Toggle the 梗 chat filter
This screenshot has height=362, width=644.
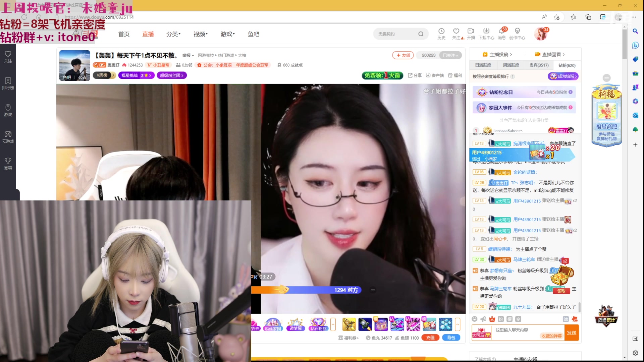tap(509, 319)
